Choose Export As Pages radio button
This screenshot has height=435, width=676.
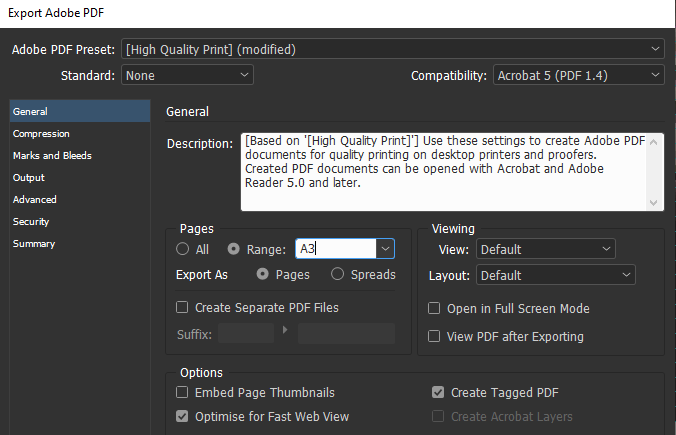tap(263, 274)
